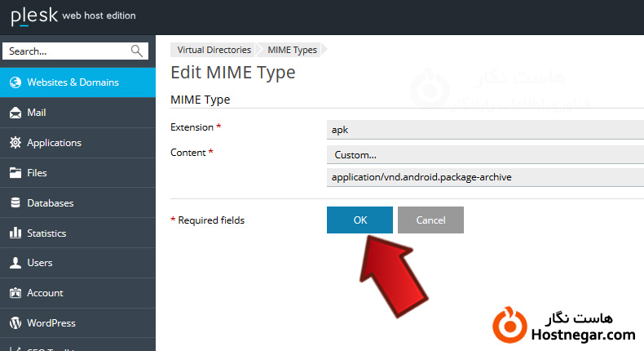644x351 pixels.
Task: Click the Statistics bar chart icon
Action: coord(15,233)
